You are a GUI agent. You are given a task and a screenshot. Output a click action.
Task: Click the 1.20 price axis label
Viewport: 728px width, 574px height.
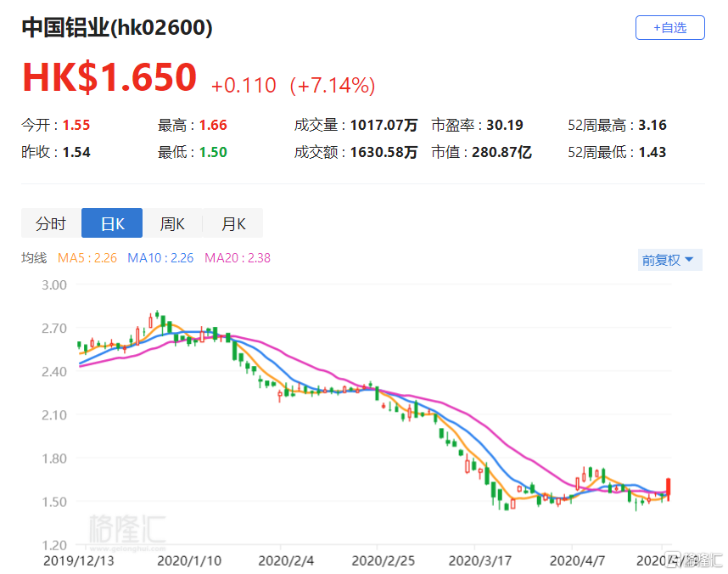click(x=54, y=545)
